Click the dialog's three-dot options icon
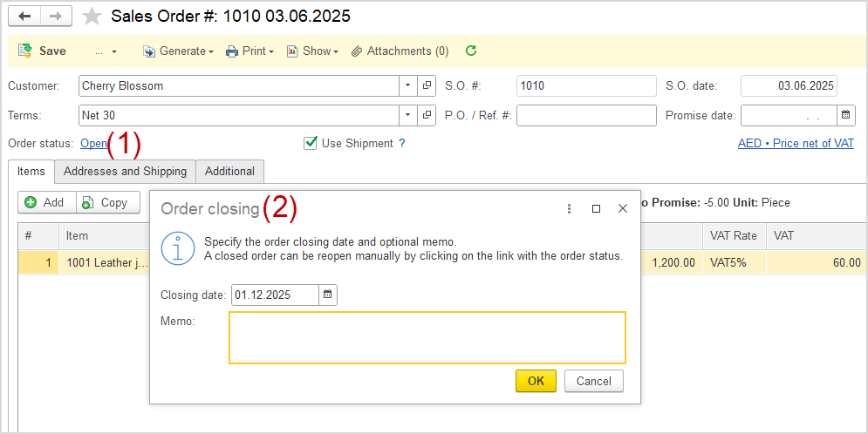 pos(569,209)
